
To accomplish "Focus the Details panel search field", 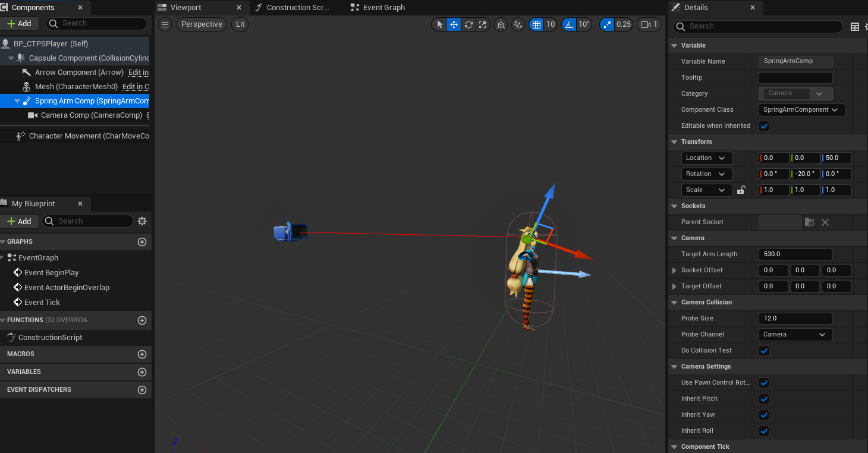I will (x=758, y=26).
